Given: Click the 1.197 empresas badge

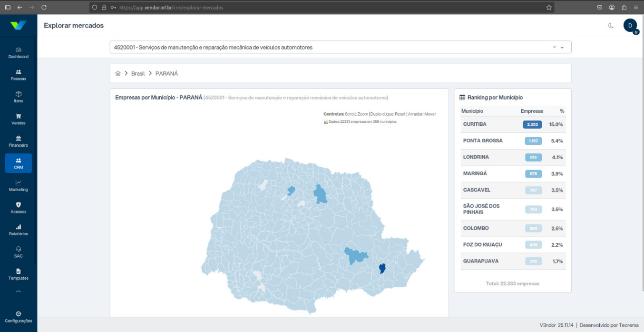Looking at the screenshot, I should pos(533,141).
